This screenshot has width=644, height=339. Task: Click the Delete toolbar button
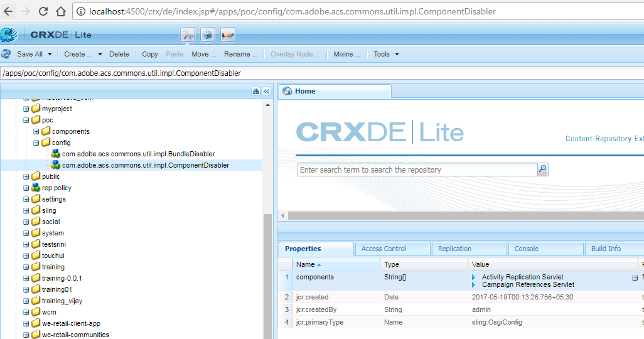click(119, 54)
